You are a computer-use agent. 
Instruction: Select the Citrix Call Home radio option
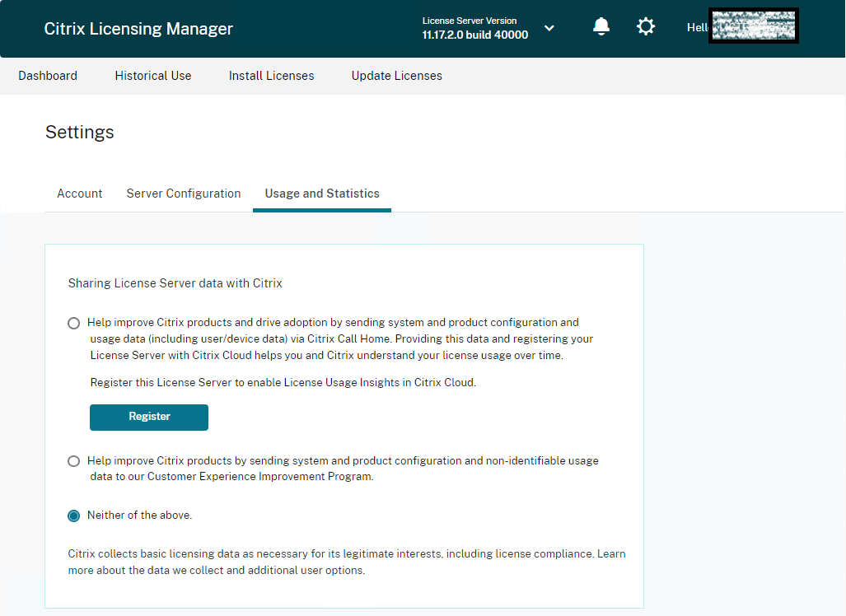pos(74,323)
